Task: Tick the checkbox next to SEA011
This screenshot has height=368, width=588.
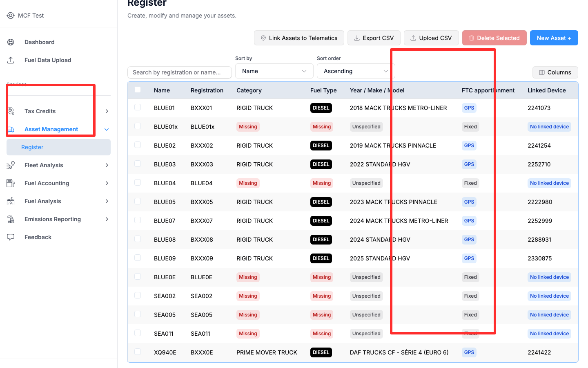Action: [x=138, y=333]
